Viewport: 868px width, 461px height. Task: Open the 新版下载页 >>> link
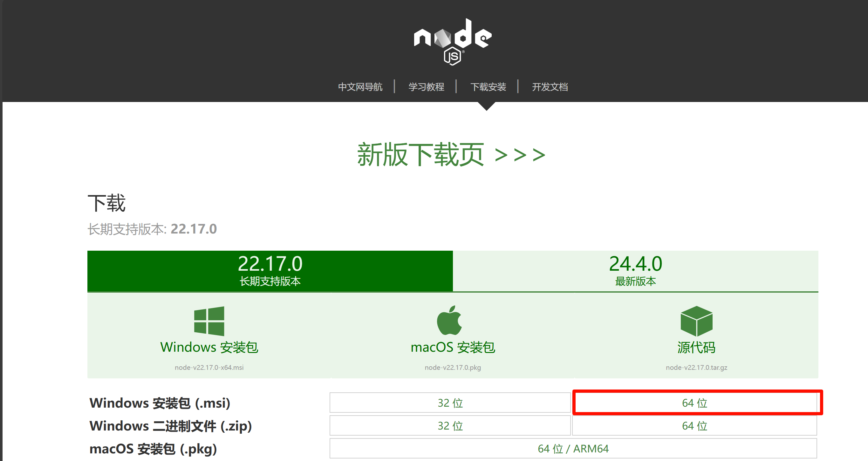click(x=451, y=154)
